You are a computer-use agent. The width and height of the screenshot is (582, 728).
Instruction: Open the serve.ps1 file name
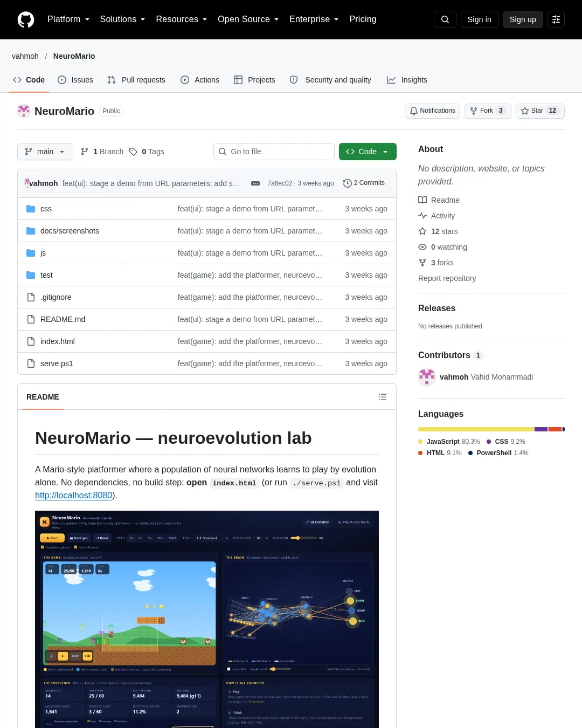coord(57,363)
